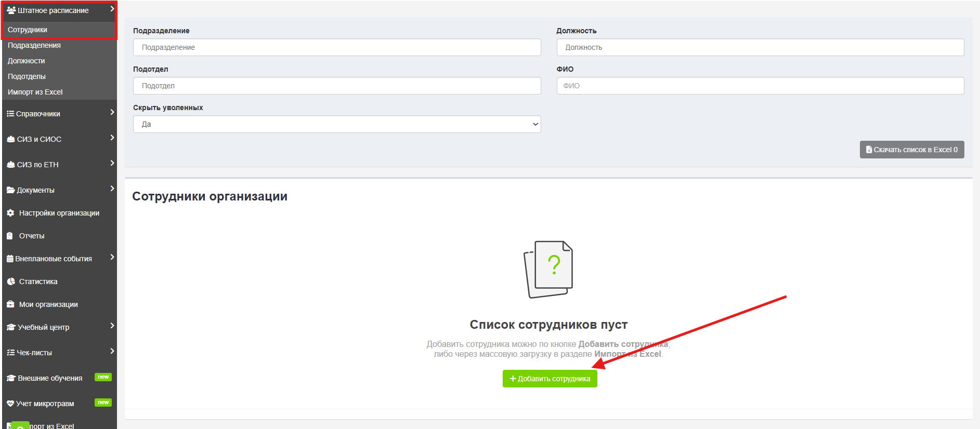Open Подотделы in the sidebar
This screenshot has width=980, height=429.
pos(27,76)
